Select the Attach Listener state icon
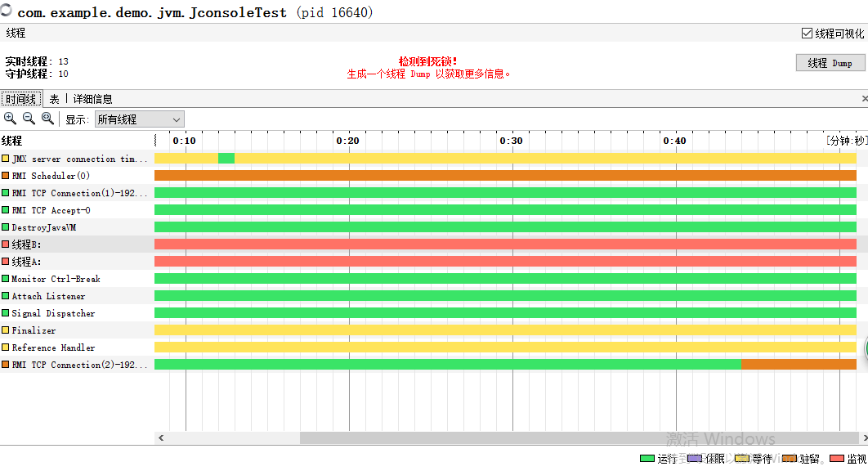868x471 pixels. [5, 296]
